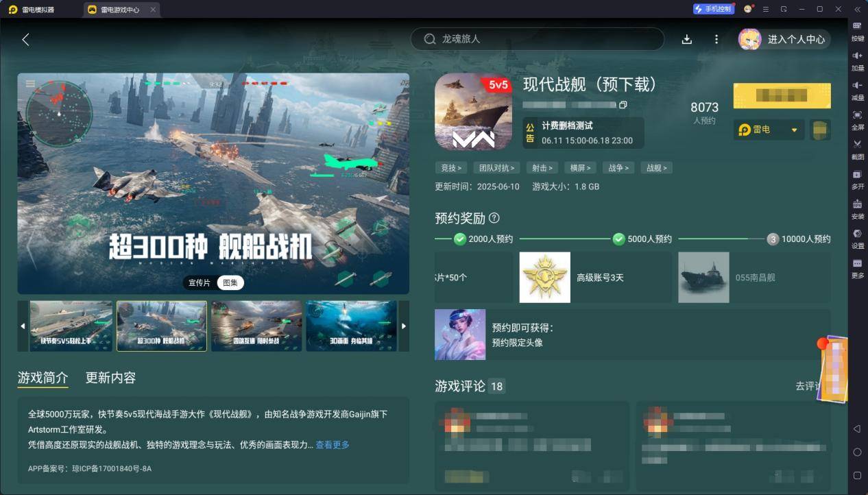Open the 游戏简介 tab
868x495 pixels.
(x=43, y=378)
